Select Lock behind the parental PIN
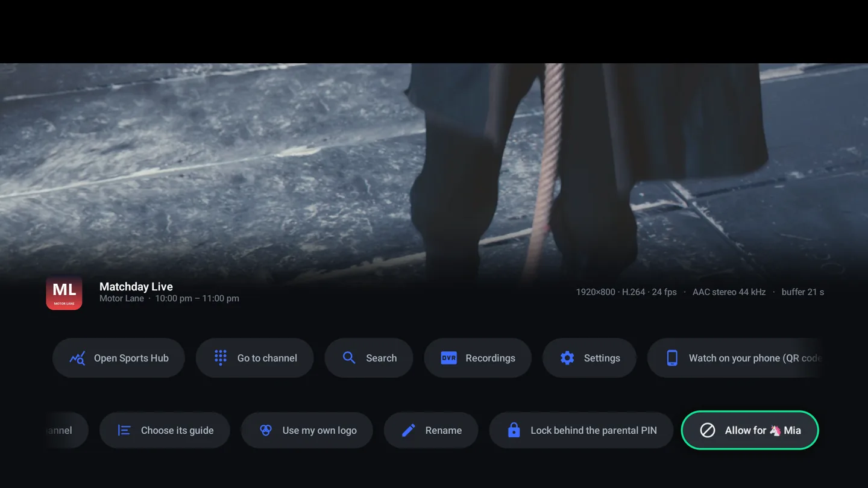 [581, 430]
